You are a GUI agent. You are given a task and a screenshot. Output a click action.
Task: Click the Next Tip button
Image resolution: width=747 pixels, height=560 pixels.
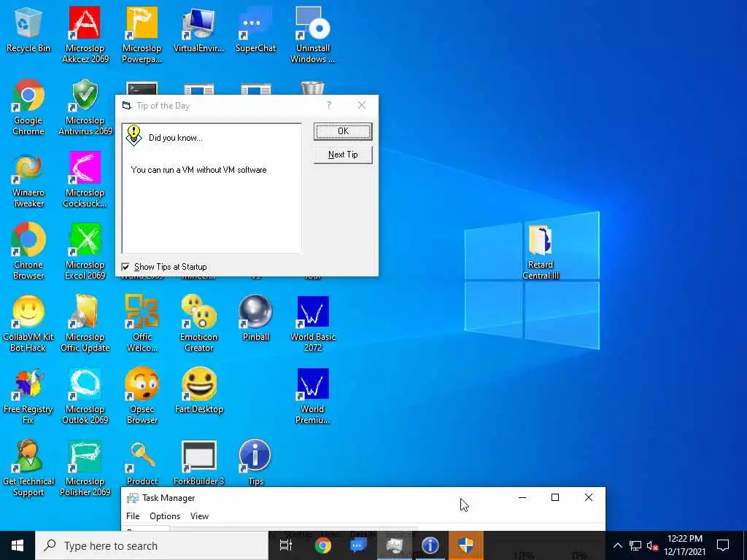coord(343,155)
